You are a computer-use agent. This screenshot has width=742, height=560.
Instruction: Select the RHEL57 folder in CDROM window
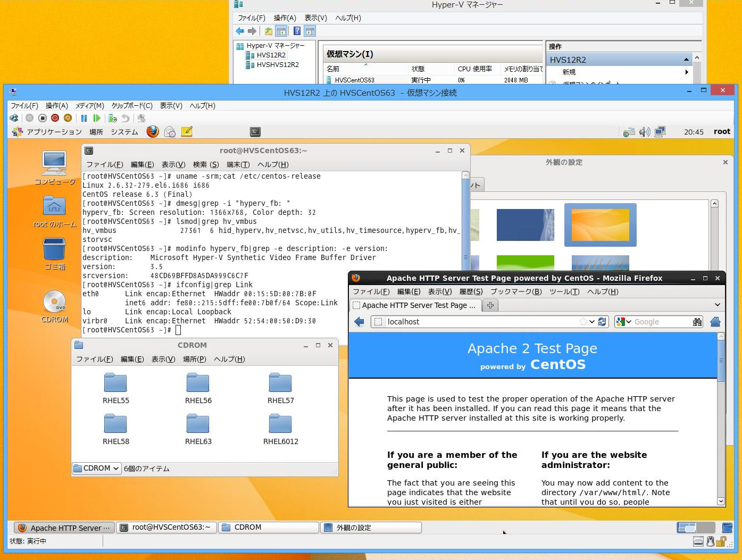pyautogui.click(x=280, y=388)
